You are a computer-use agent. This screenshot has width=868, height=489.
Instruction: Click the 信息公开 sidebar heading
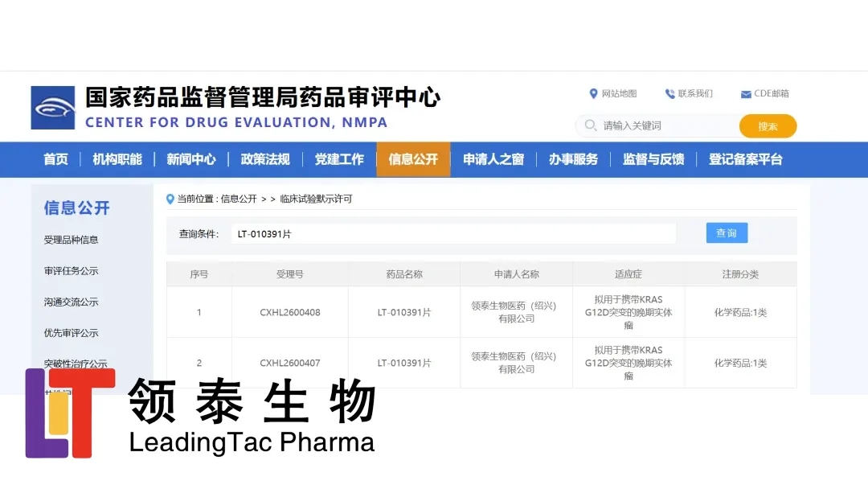(x=77, y=208)
